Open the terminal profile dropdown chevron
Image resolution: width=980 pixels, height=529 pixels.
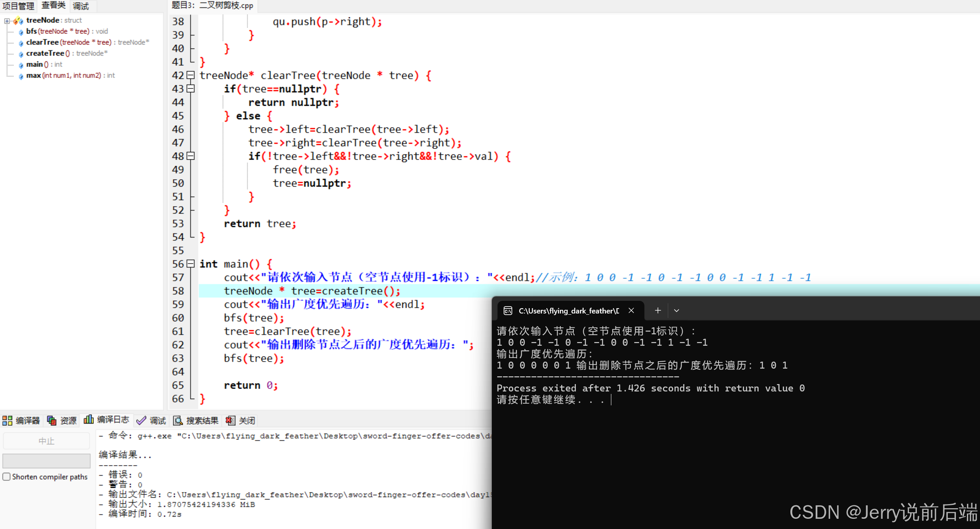point(677,311)
